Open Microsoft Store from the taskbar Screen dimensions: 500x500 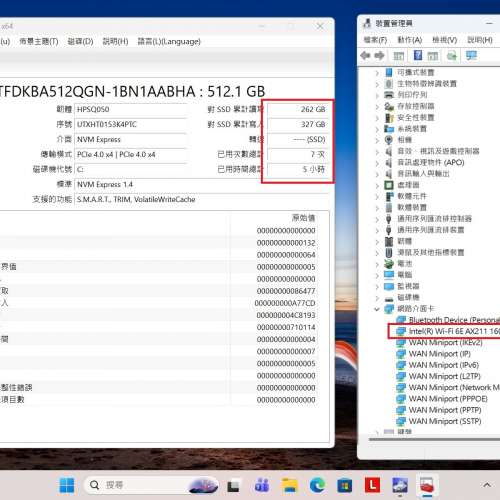pos(345,485)
